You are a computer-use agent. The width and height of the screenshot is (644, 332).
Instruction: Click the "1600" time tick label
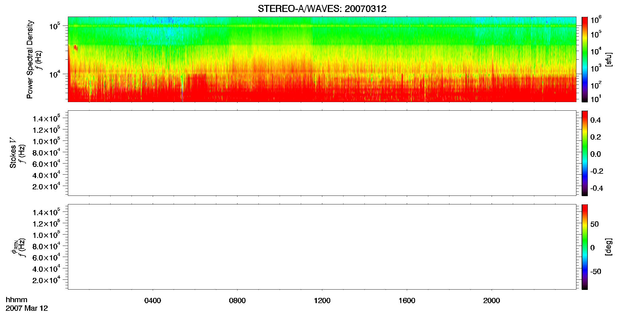(x=407, y=301)
